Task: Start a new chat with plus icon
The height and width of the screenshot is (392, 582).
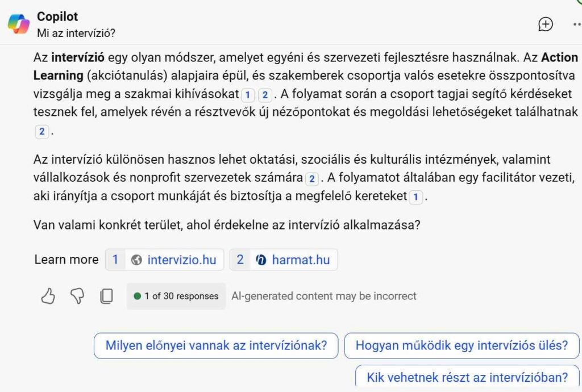Action: [x=545, y=24]
